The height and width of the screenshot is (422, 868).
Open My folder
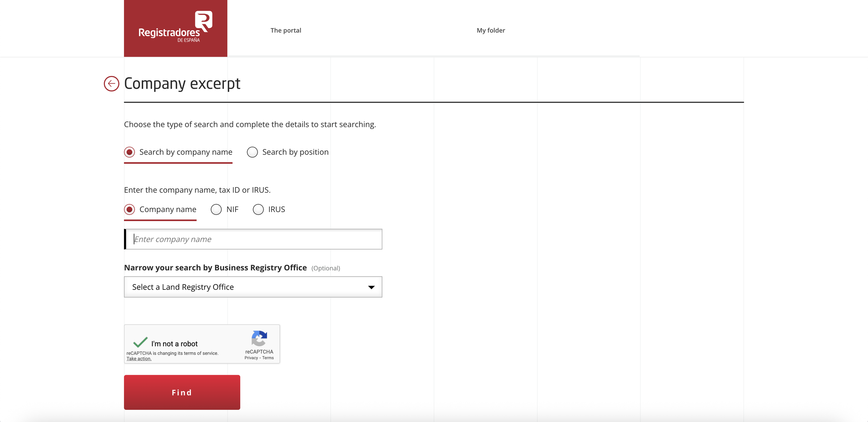pos(491,30)
